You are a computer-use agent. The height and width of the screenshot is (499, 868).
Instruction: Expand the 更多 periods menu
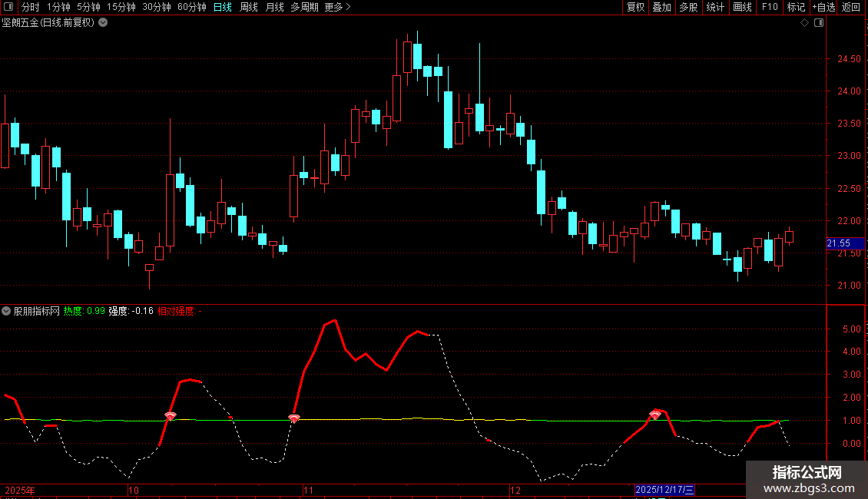click(338, 7)
